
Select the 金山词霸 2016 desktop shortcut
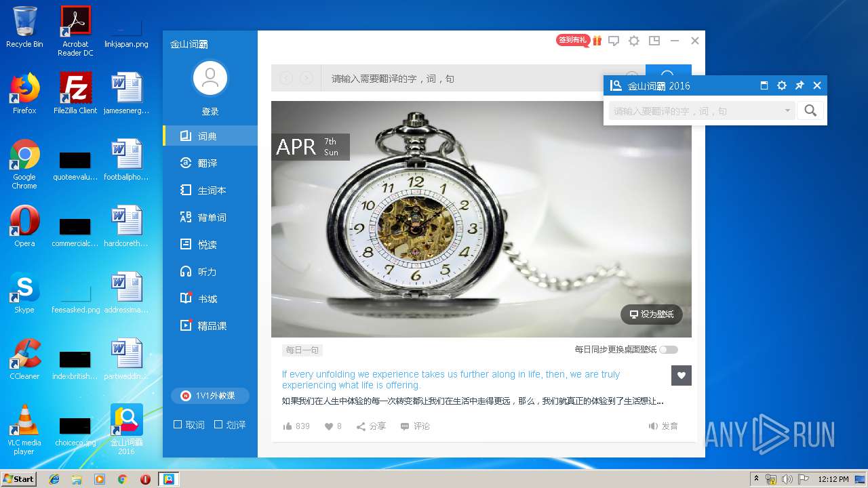(x=127, y=430)
